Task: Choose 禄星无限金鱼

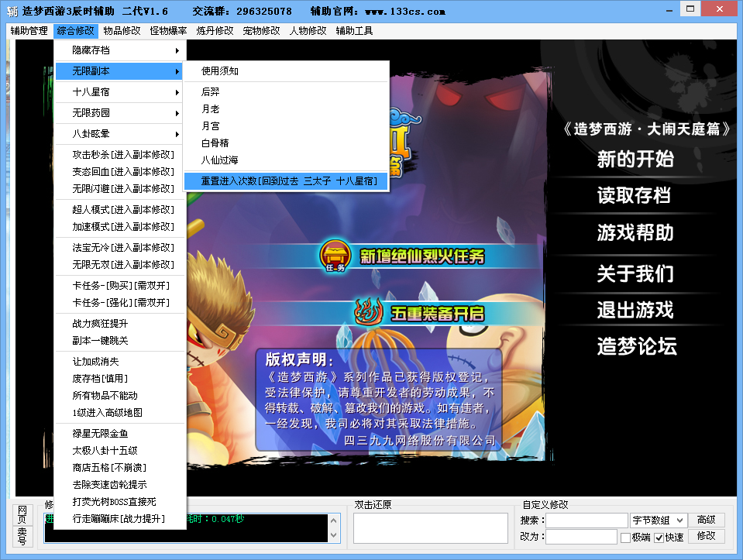Action: click(120, 433)
